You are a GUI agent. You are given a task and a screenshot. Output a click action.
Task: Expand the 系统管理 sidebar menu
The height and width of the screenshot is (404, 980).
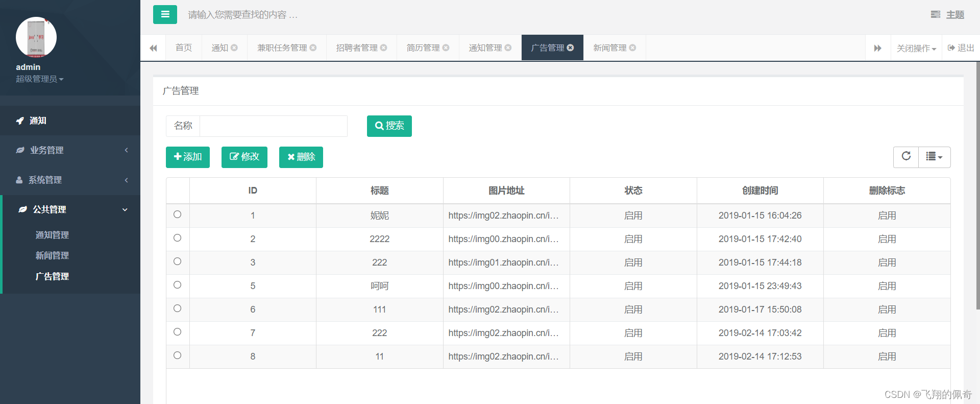point(70,180)
